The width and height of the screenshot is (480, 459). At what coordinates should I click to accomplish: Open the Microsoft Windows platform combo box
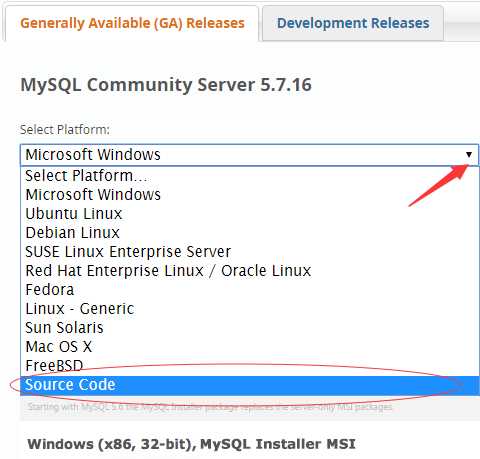249,155
